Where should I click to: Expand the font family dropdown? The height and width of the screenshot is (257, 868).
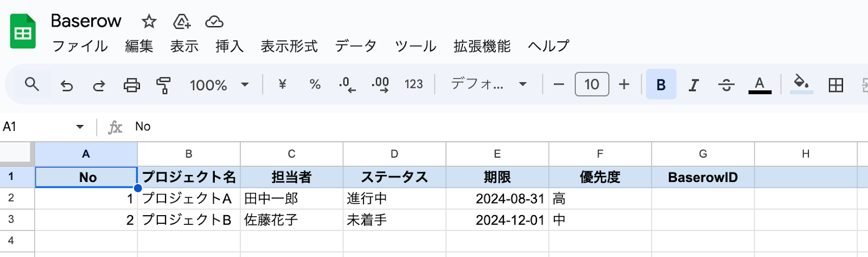489,84
